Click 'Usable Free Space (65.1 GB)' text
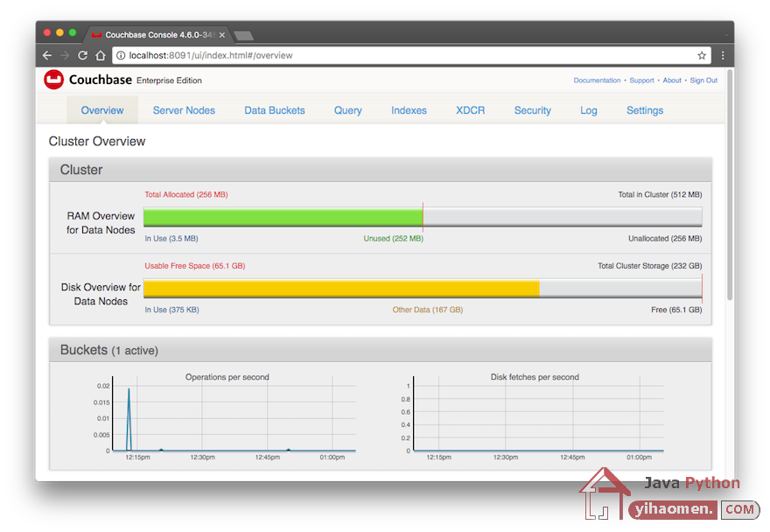The height and width of the screenshot is (532, 770). tap(194, 266)
